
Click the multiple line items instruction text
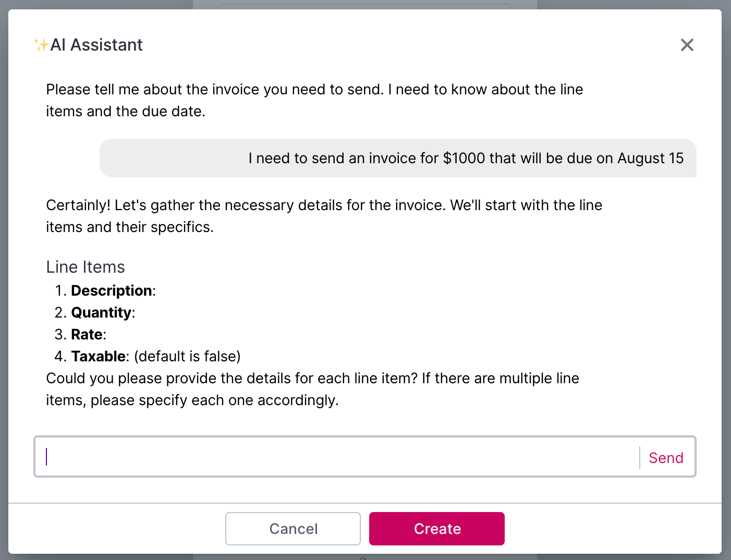312,389
